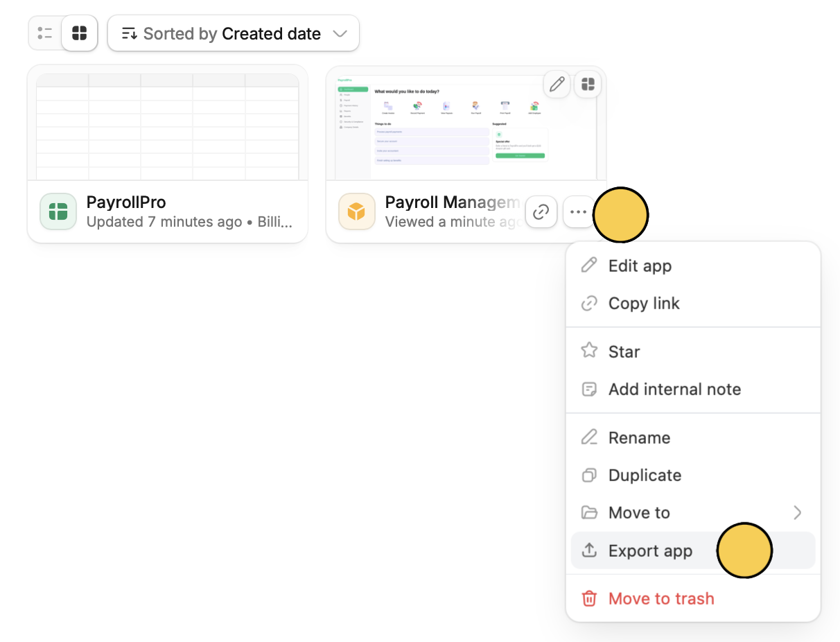Copy link using chain icon button

(x=541, y=211)
